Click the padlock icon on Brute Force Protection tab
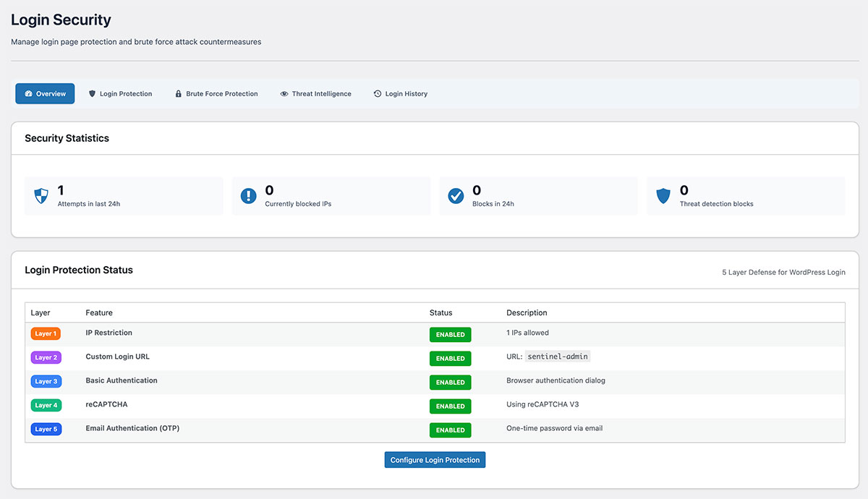This screenshot has width=868, height=499. [x=178, y=94]
